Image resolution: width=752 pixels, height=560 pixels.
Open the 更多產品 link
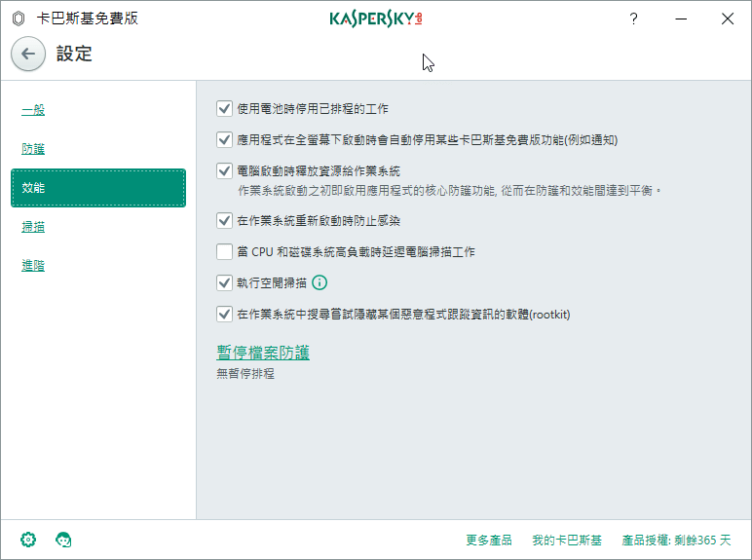click(x=488, y=541)
